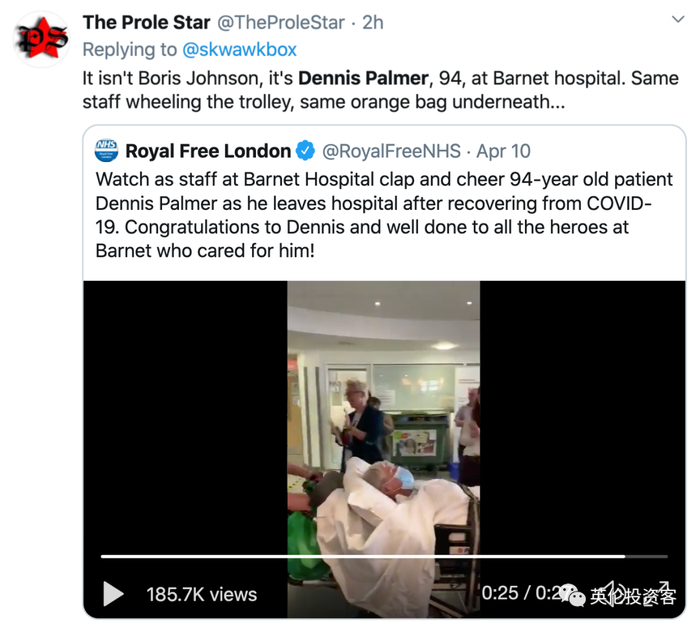Click the 185.7K views count
This screenshot has width=700, height=628.
pyautogui.click(x=202, y=594)
